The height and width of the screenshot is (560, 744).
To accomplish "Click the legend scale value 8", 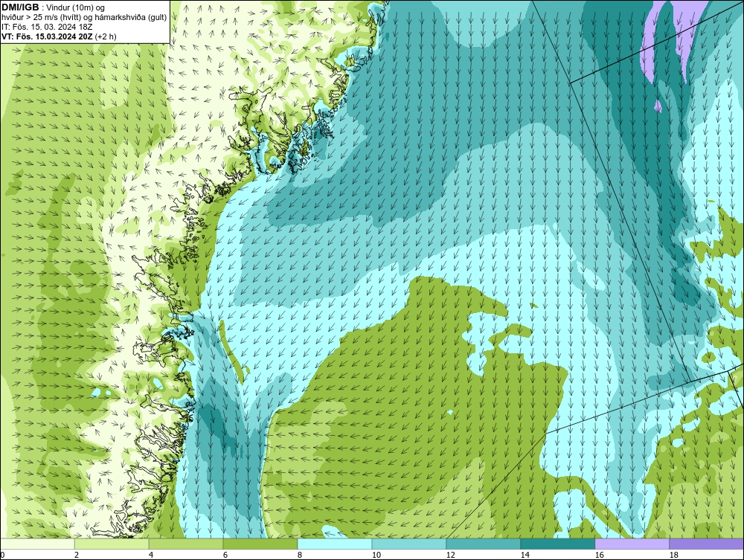I will click(x=299, y=555).
